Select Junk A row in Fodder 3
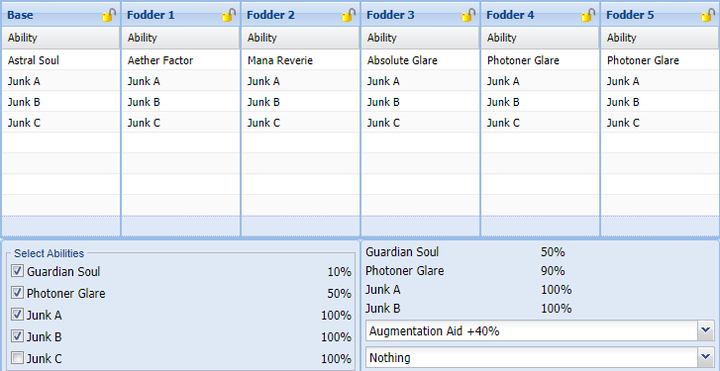The height and width of the screenshot is (371, 720). click(x=420, y=81)
